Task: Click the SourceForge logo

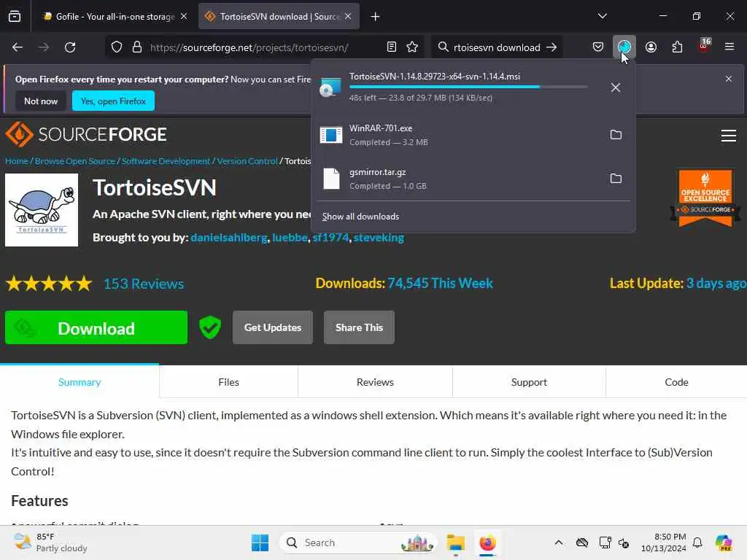Action: 86,134
